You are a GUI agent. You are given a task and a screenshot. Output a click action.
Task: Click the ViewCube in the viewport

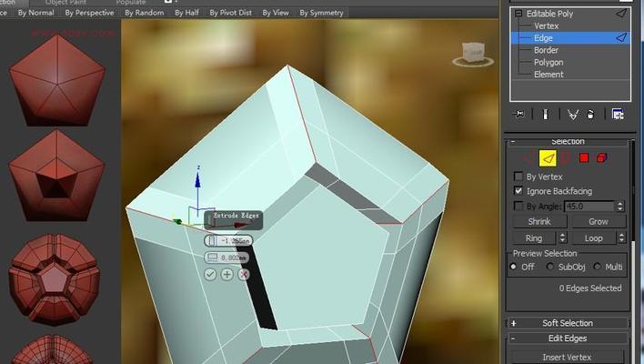click(473, 54)
